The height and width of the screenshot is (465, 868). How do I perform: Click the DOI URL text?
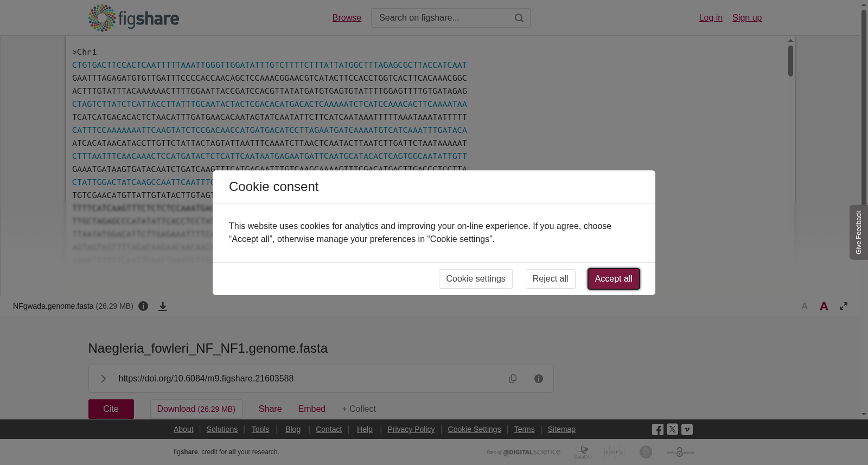pyautogui.click(x=206, y=379)
